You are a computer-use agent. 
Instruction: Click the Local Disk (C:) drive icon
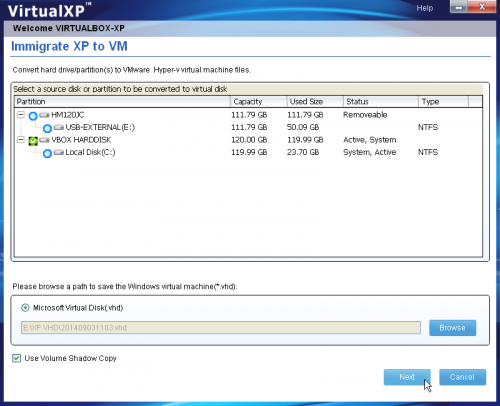[58, 152]
